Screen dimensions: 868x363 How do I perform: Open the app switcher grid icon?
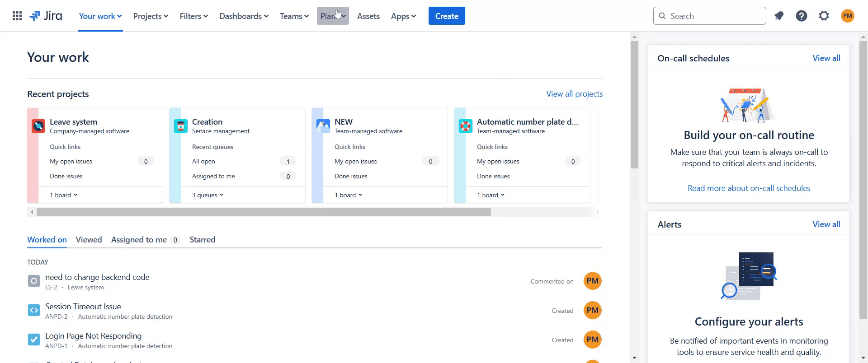click(17, 16)
